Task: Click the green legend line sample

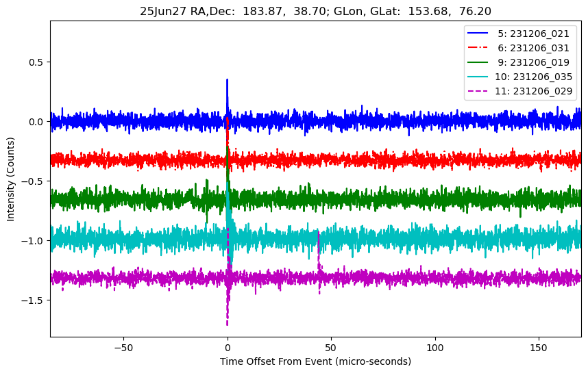Action: (x=478, y=62)
